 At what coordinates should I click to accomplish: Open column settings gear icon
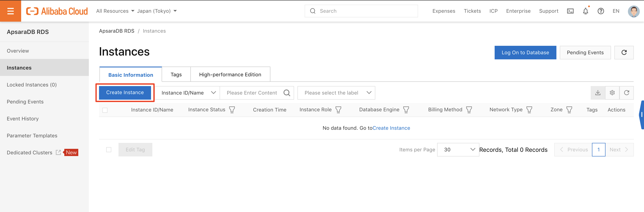(x=612, y=93)
